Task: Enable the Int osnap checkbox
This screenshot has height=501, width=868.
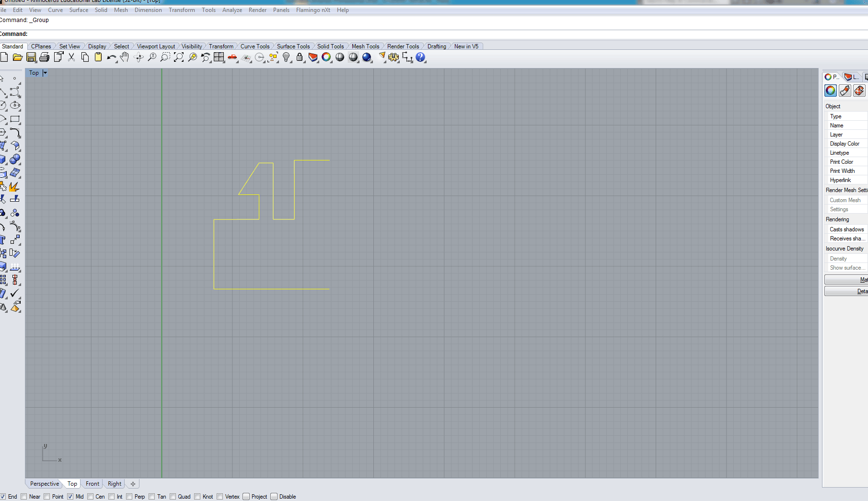Action: tap(112, 497)
